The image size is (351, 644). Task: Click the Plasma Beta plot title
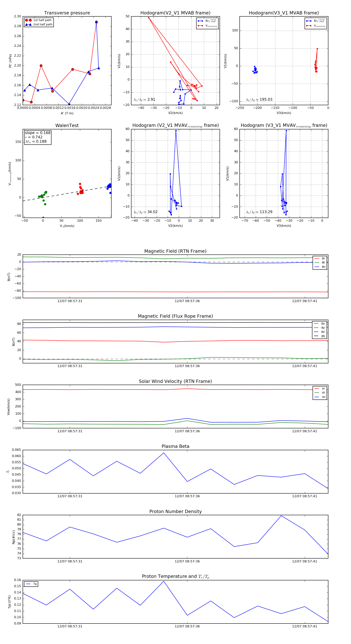point(175,446)
